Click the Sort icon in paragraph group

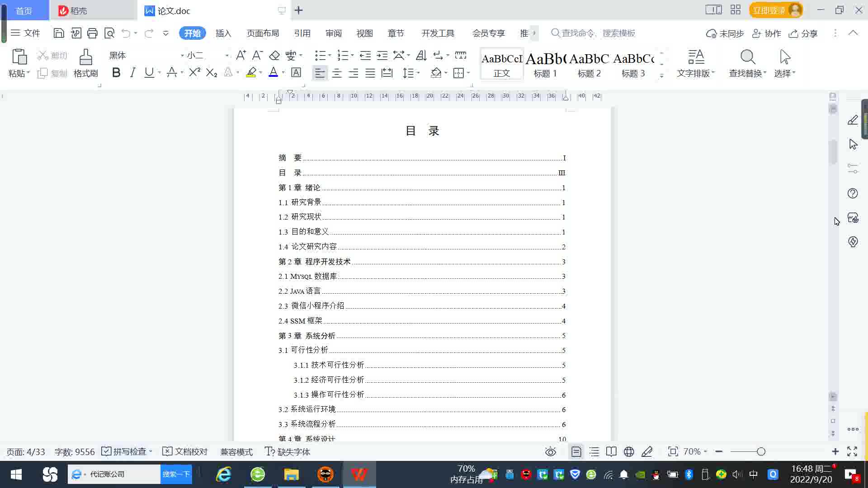point(421,55)
